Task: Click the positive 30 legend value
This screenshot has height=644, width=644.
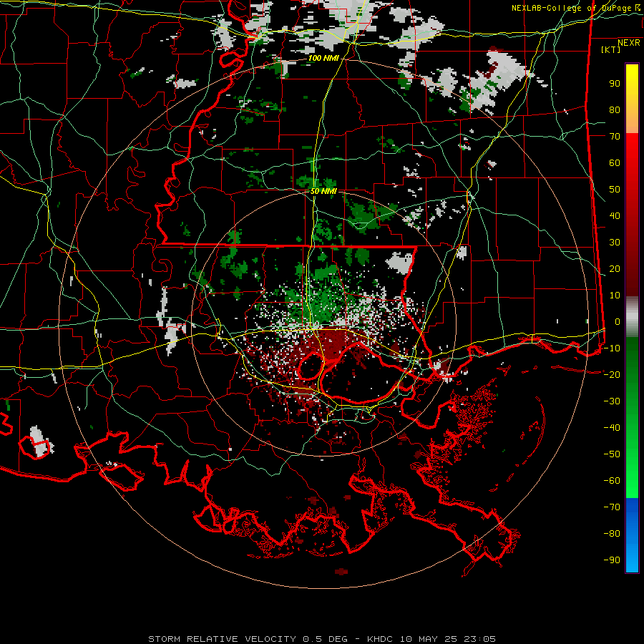Action: tap(615, 243)
